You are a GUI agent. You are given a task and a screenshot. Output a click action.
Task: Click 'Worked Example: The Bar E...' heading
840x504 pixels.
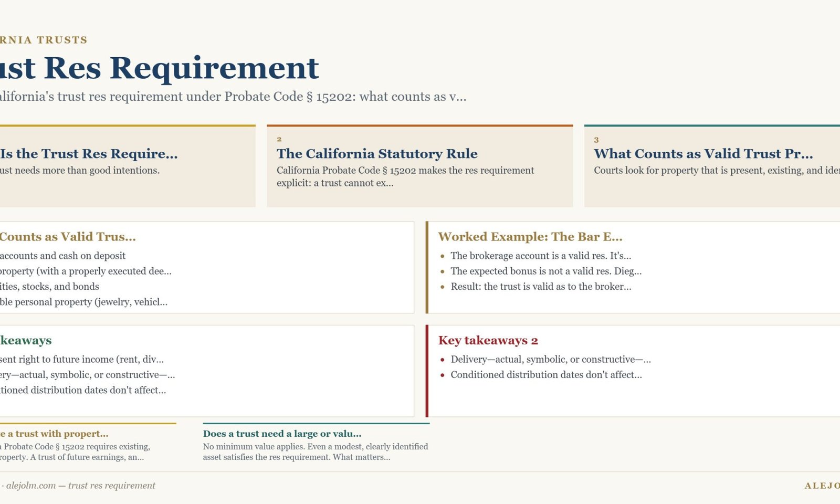point(530,237)
